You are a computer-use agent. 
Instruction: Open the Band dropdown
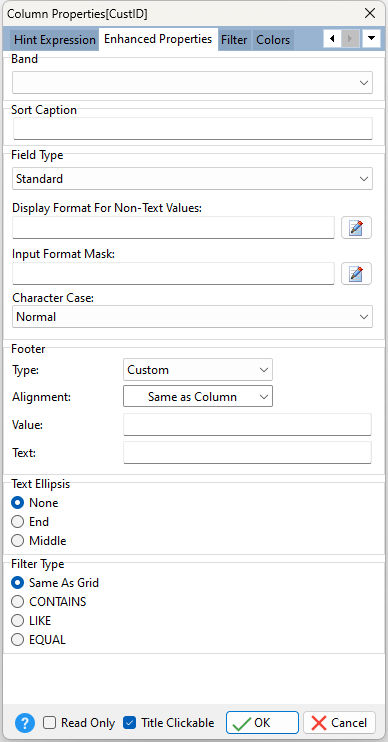click(193, 82)
